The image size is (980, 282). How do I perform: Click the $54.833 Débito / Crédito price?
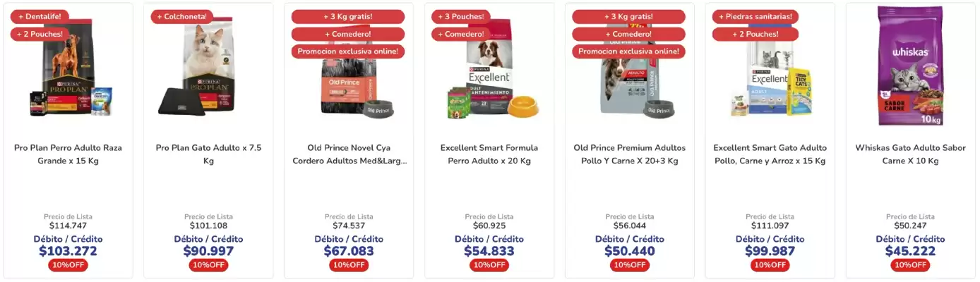[489, 251]
